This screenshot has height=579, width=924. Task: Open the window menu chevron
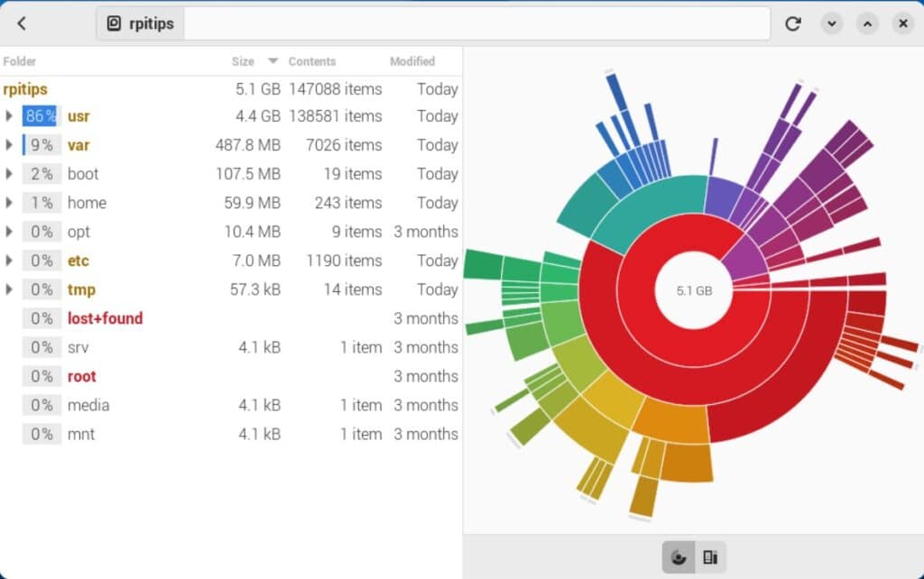831,23
